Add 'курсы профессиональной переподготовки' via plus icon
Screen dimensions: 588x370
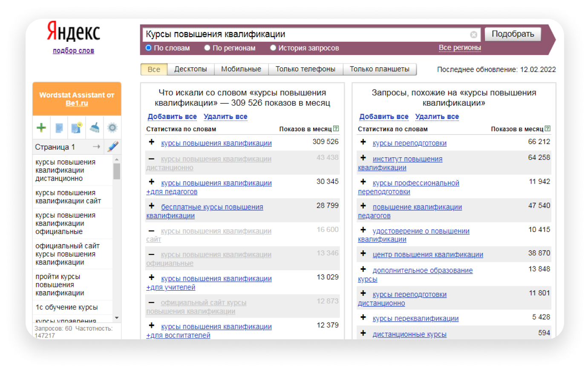click(363, 182)
